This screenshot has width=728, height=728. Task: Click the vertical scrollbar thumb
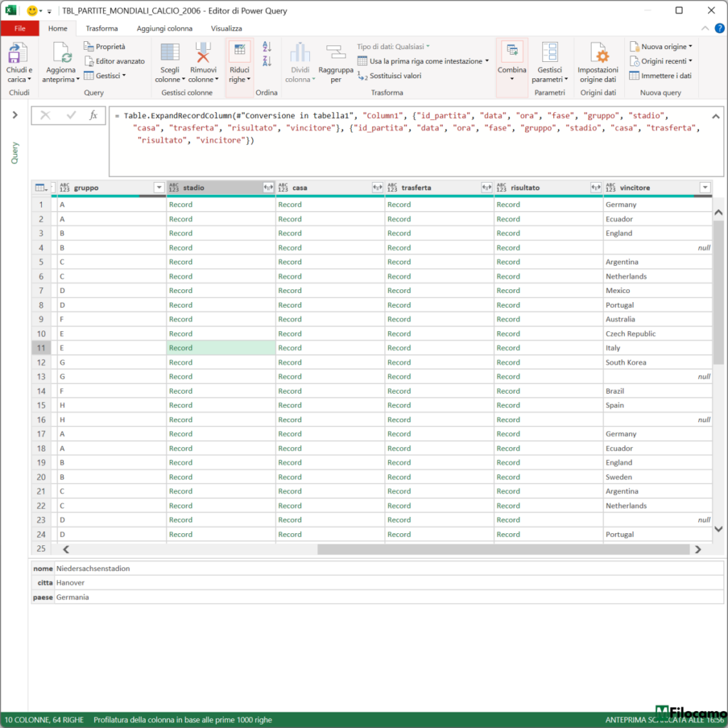click(x=718, y=294)
